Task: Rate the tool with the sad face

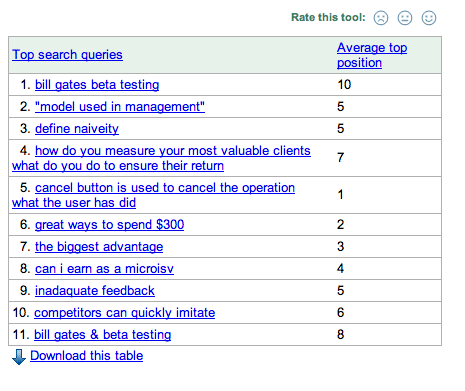Action: click(x=381, y=18)
